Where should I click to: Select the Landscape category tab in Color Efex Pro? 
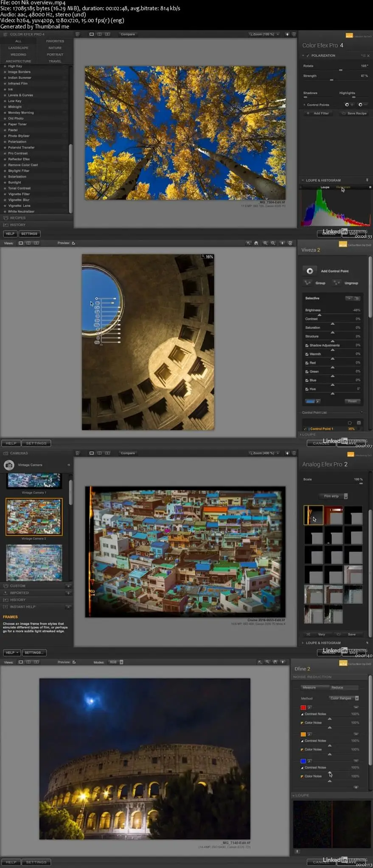point(18,48)
